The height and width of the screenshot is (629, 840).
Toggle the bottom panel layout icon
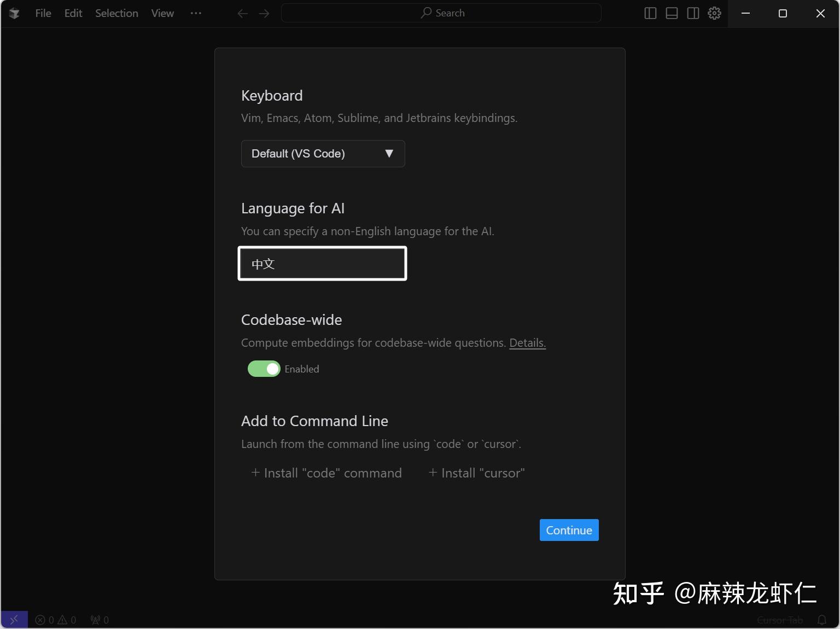tap(672, 13)
